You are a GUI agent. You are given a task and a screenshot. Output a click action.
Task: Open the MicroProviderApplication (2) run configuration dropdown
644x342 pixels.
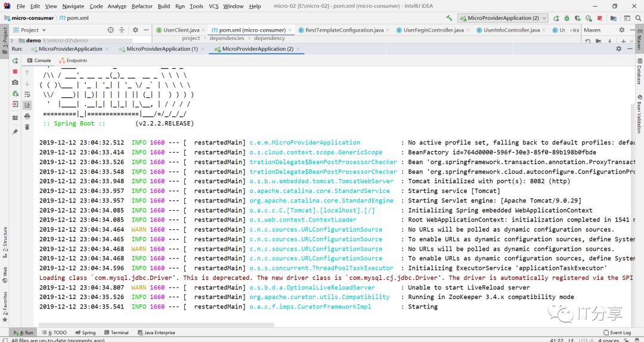click(503, 18)
